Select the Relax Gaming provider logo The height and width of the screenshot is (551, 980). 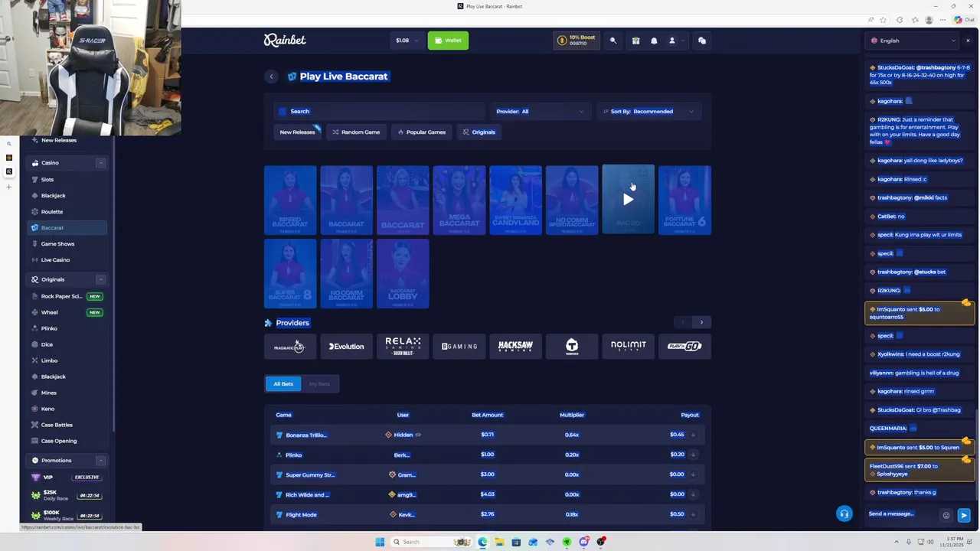point(403,347)
